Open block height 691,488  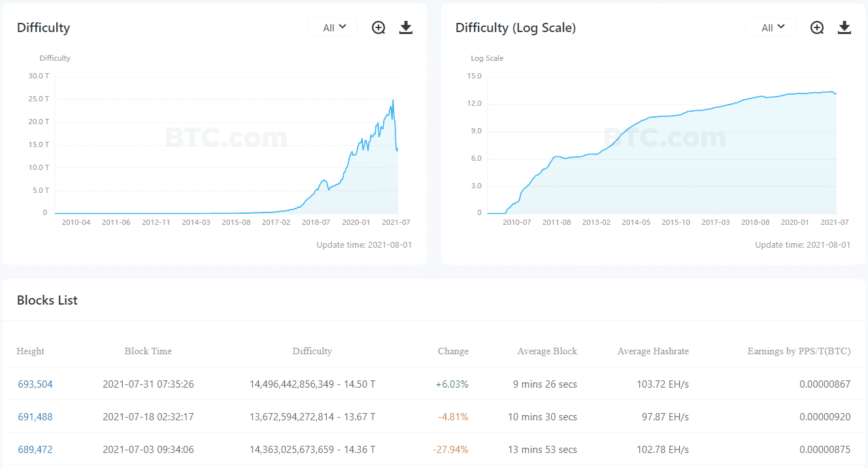click(35, 417)
